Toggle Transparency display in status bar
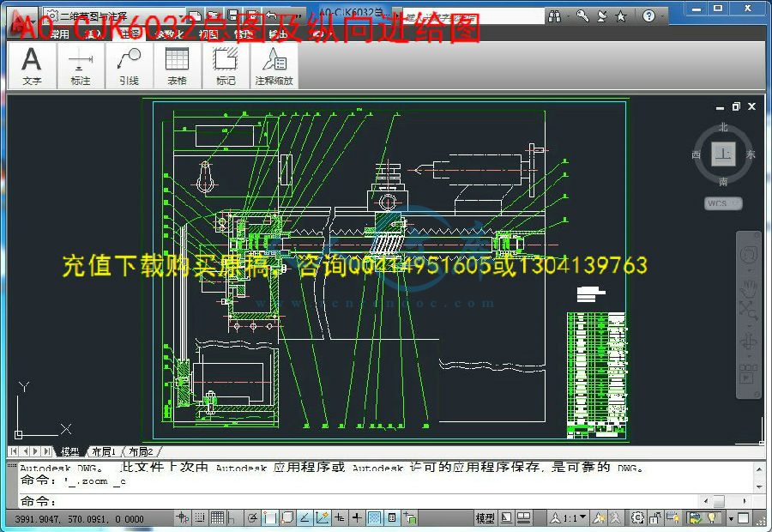 375,517
